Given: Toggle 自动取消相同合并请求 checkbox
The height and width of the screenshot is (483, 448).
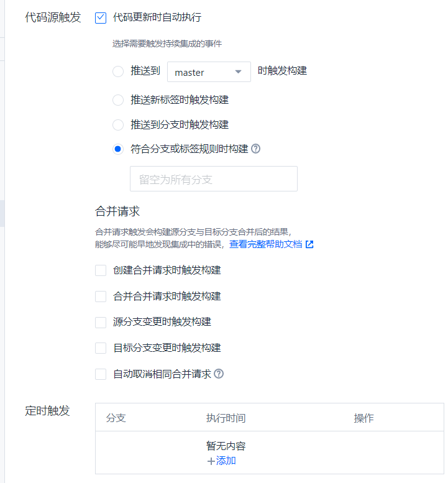Looking at the screenshot, I should (x=101, y=374).
